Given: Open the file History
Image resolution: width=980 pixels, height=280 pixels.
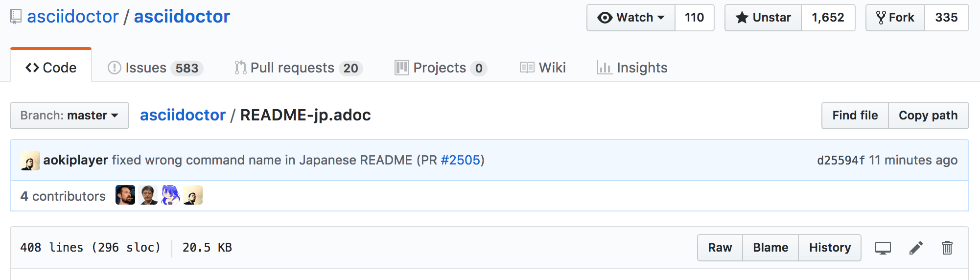Looking at the screenshot, I should click(830, 248).
